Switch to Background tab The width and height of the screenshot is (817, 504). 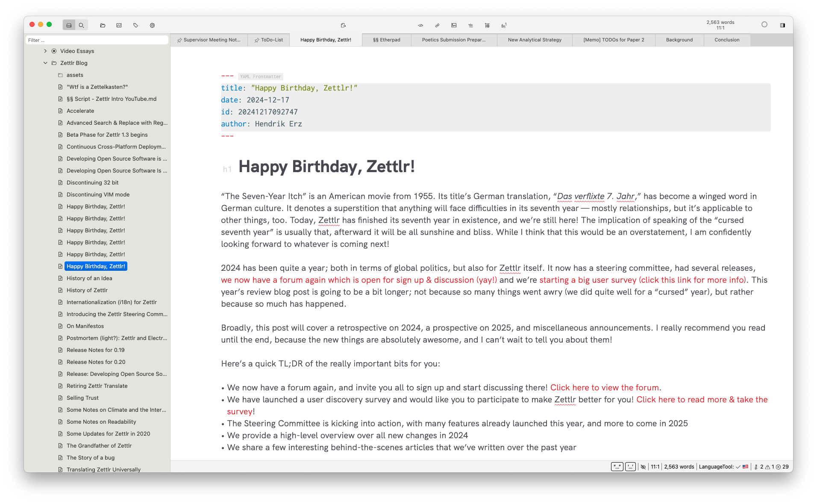pyautogui.click(x=679, y=40)
